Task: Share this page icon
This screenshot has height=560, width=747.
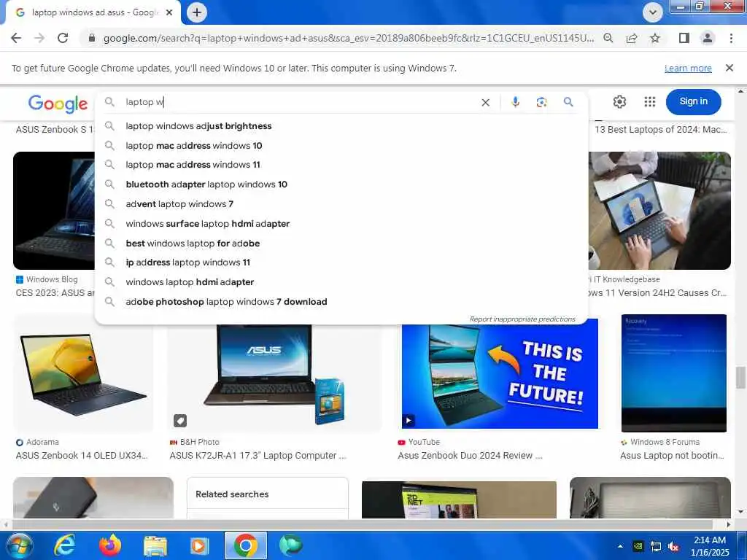Action: [x=632, y=38]
